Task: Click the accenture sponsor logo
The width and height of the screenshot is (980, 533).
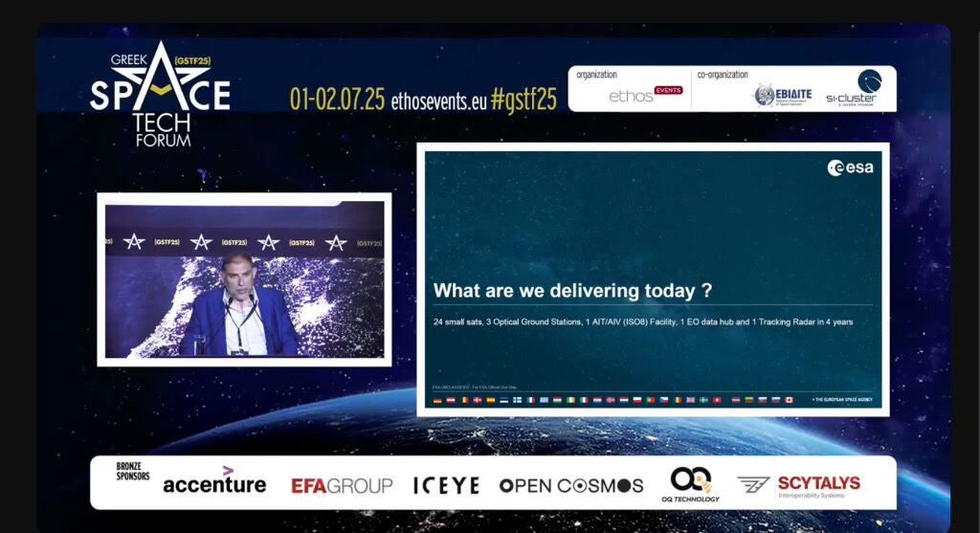Action: point(214,481)
